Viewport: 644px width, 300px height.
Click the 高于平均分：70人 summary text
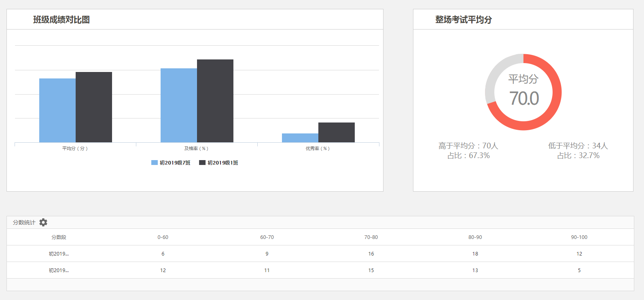468,146
